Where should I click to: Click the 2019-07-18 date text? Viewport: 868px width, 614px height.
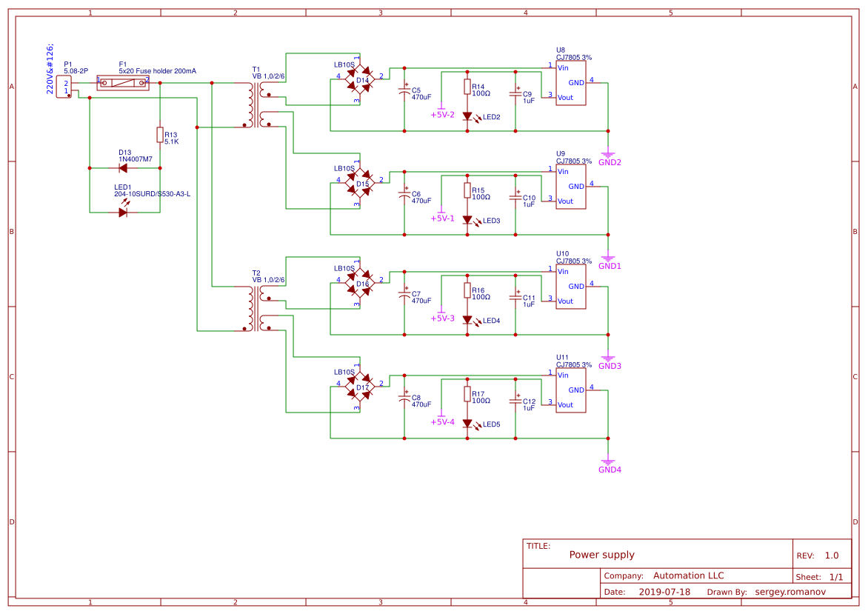664,591
